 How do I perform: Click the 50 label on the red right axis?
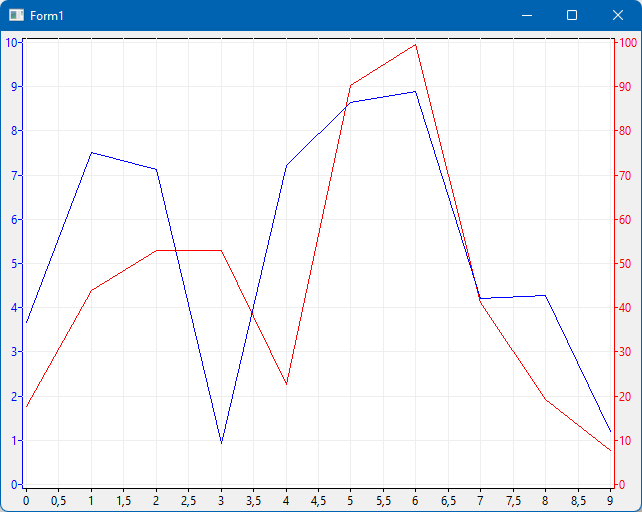(625, 264)
